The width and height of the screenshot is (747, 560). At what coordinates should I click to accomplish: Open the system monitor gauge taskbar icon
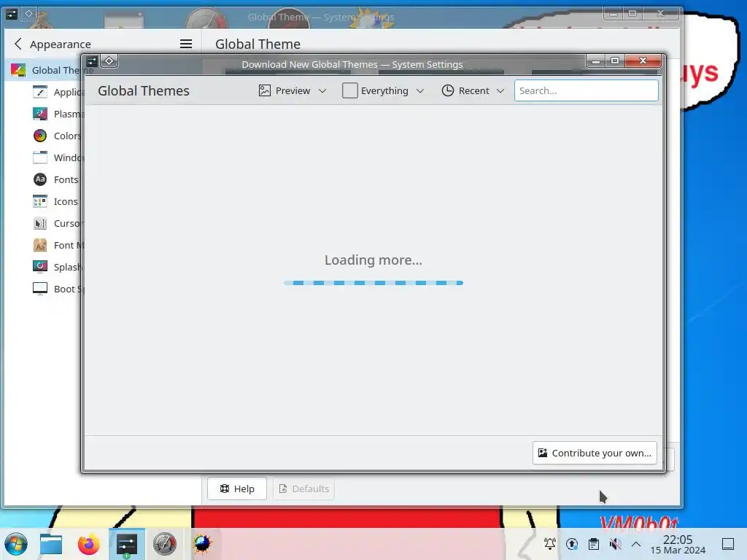click(165, 544)
